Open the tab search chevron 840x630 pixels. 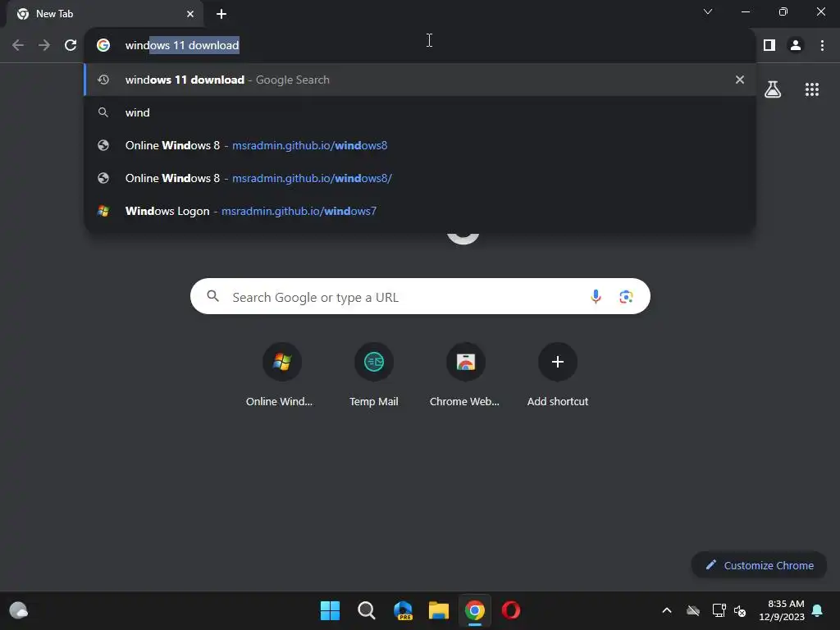(x=708, y=11)
